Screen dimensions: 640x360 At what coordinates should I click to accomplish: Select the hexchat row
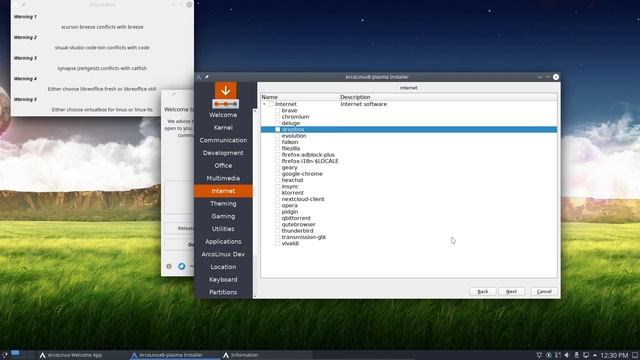point(409,180)
